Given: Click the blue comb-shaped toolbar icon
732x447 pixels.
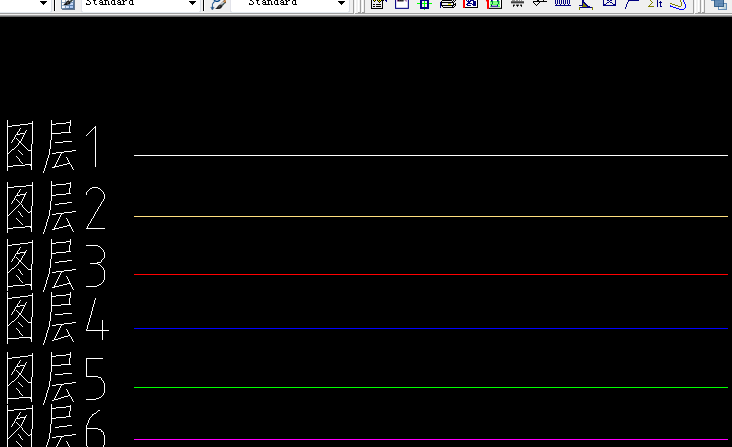Looking at the screenshot, I should [563, 4].
